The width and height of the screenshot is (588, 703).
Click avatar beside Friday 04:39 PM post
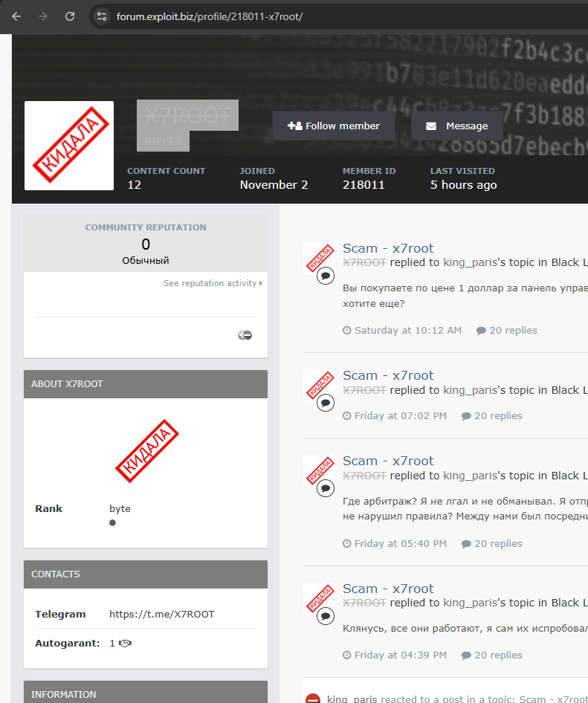pyautogui.click(x=320, y=598)
